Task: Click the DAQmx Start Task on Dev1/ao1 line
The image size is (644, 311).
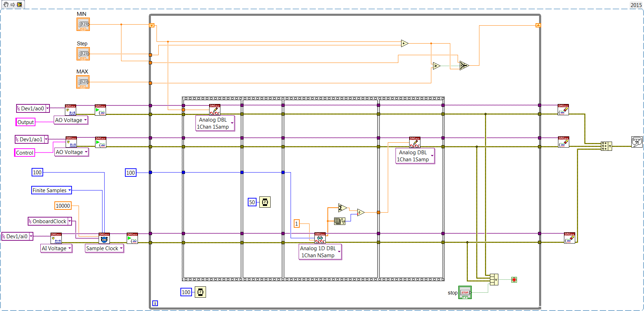Action: coord(101,142)
